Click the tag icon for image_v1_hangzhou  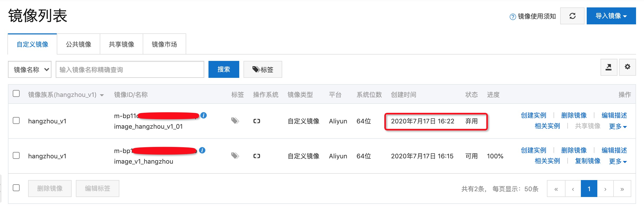click(x=235, y=156)
